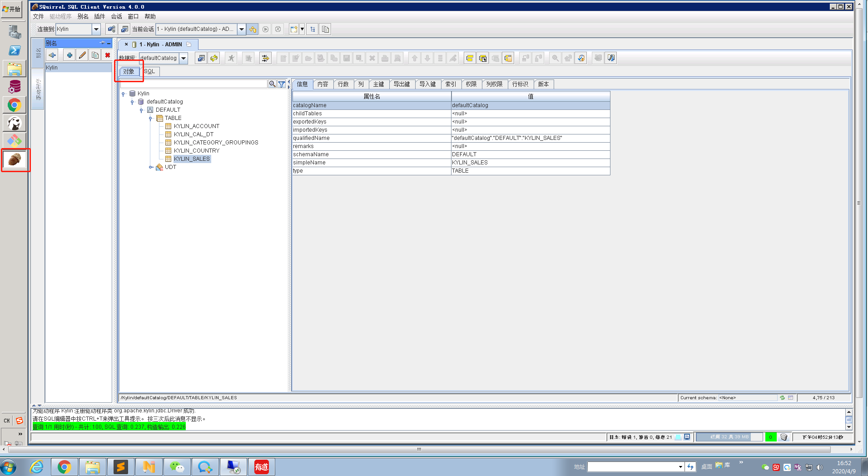Select KYLIN_CATEGORY_GROUPINGS table in tree
The width and height of the screenshot is (868, 476).
point(216,143)
